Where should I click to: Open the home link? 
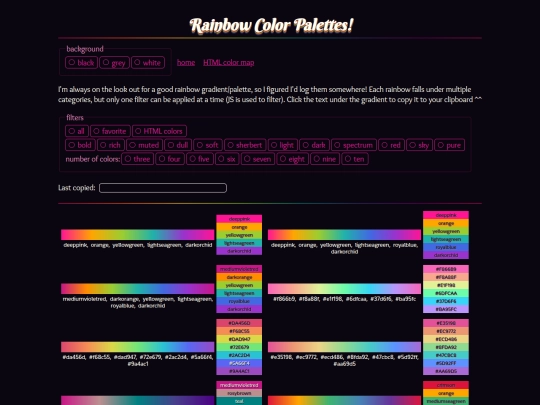[186, 63]
